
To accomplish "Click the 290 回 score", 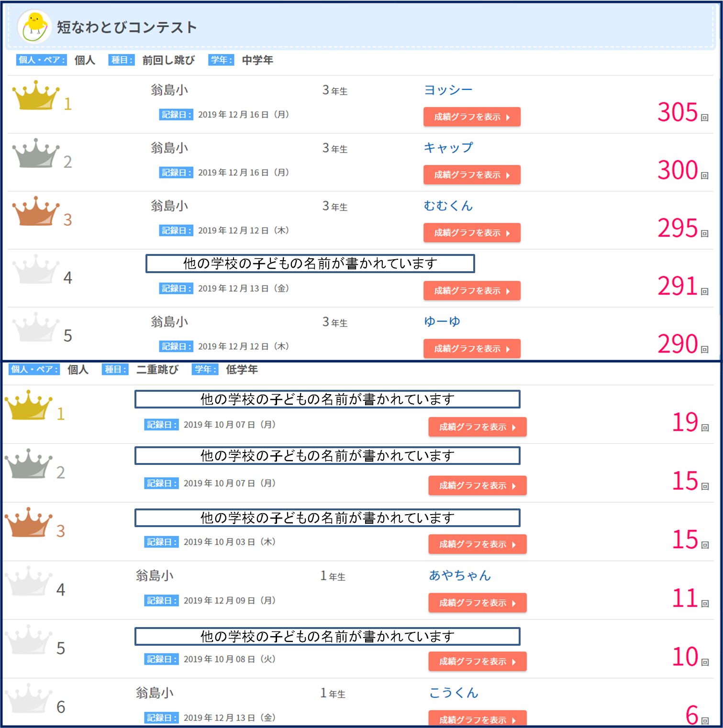I will tap(683, 344).
